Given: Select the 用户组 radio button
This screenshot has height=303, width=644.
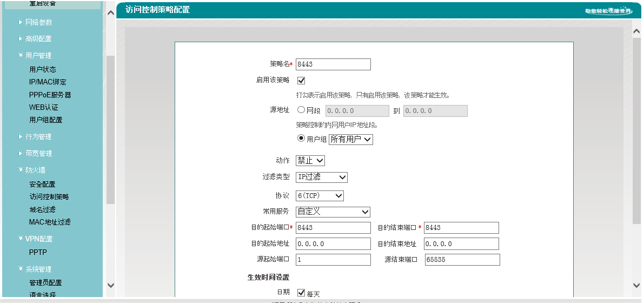Looking at the screenshot, I should click(x=301, y=139).
